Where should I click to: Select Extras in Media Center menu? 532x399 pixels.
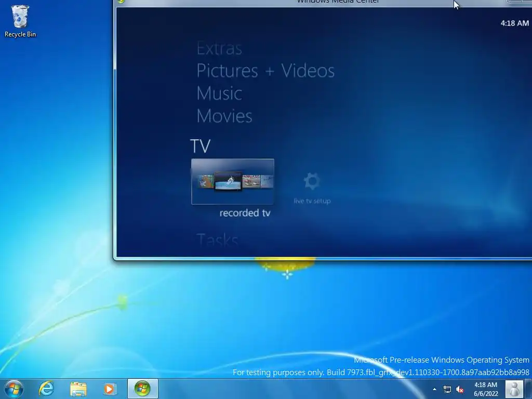(219, 48)
